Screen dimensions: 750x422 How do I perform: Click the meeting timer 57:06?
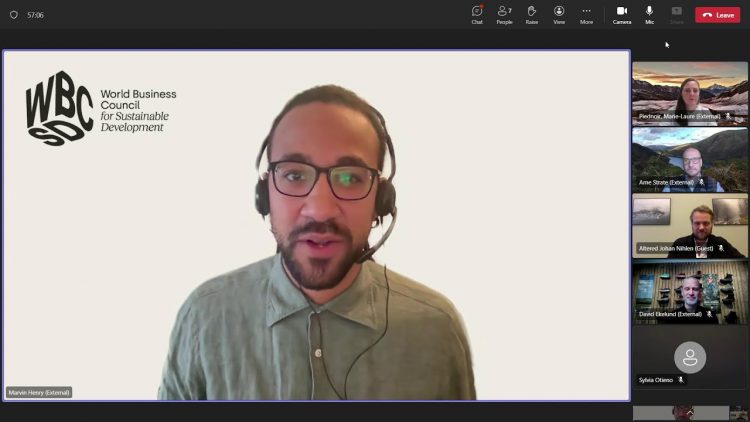click(x=35, y=15)
